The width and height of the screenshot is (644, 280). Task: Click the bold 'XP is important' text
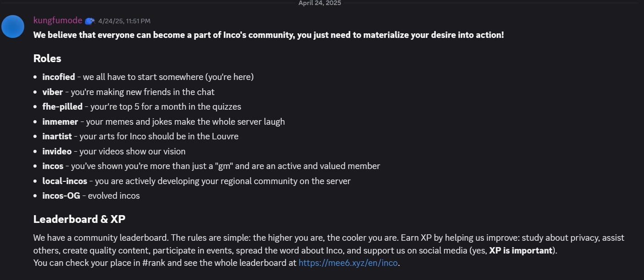coord(521,250)
